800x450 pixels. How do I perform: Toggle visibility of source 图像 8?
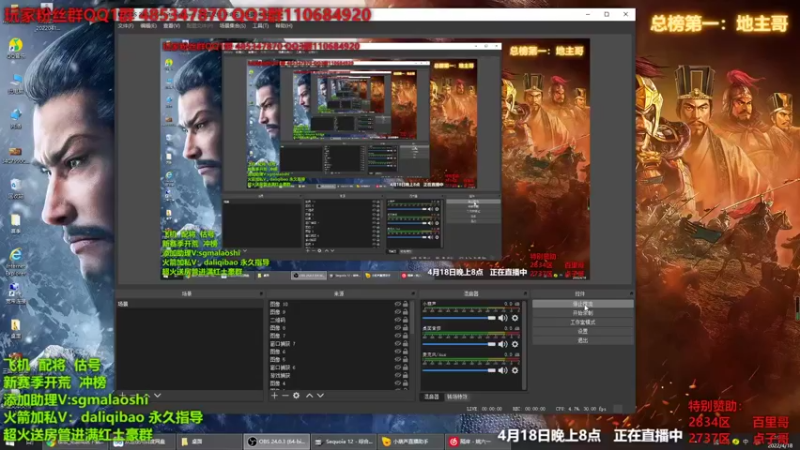point(397,328)
